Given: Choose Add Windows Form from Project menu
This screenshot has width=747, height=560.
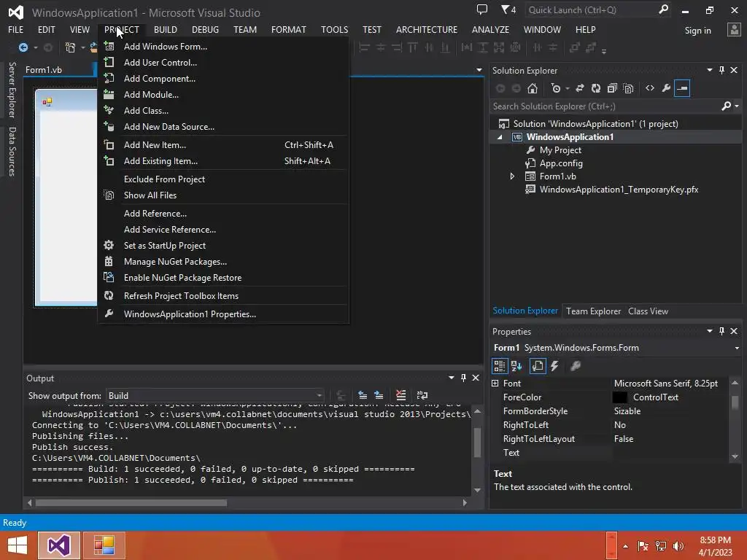Looking at the screenshot, I should pos(223,46).
